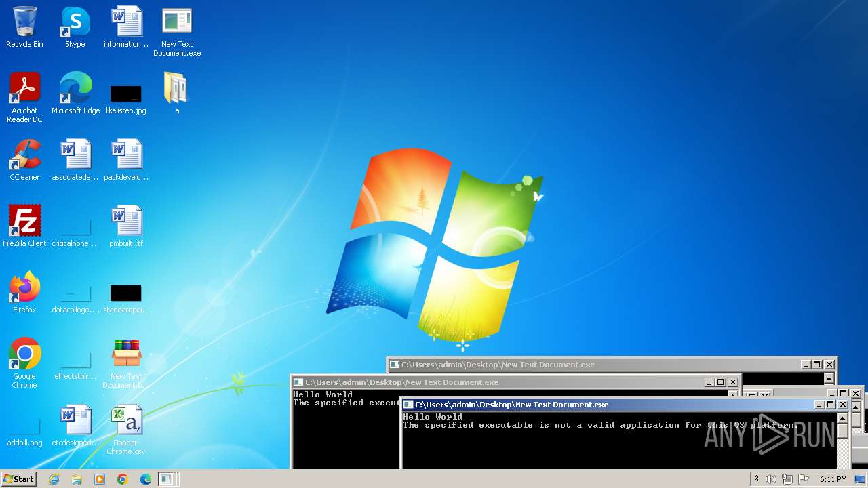Open Action Center flag icon

click(x=804, y=479)
